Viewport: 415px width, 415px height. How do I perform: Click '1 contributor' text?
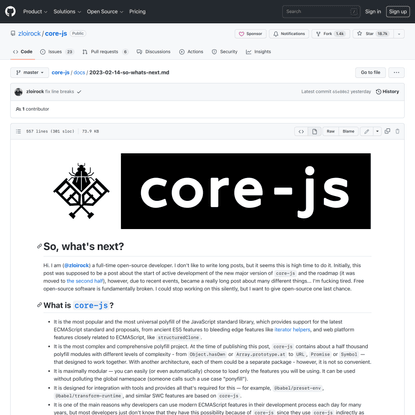(32, 109)
